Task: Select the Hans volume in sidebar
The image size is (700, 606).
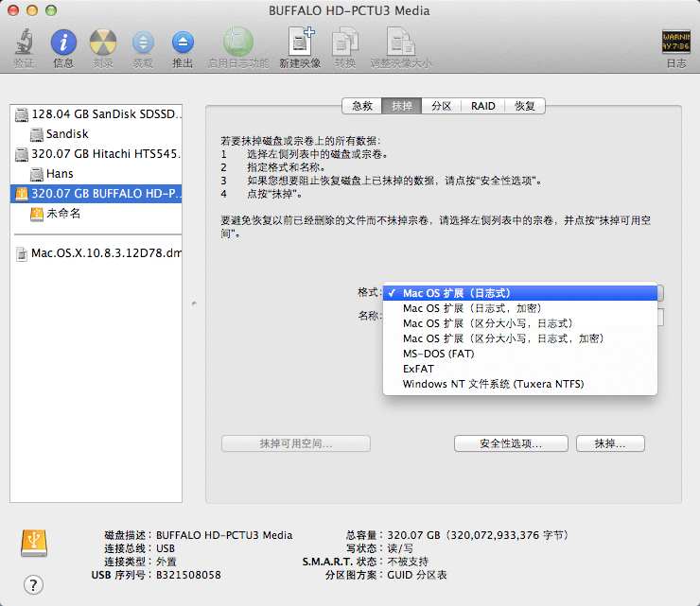Action: point(96,174)
